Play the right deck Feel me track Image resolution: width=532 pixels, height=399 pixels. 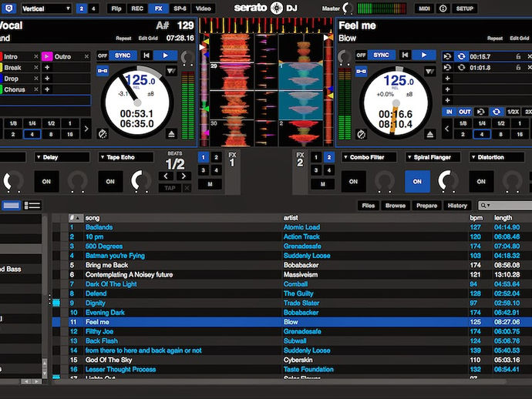tap(424, 55)
